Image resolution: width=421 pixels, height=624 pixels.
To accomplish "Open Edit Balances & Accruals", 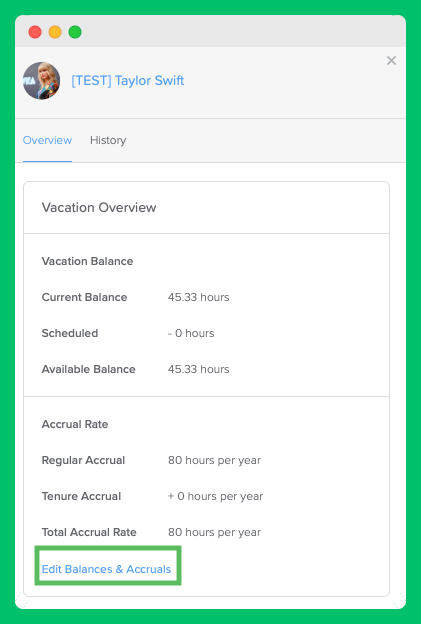I will (x=106, y=569).
